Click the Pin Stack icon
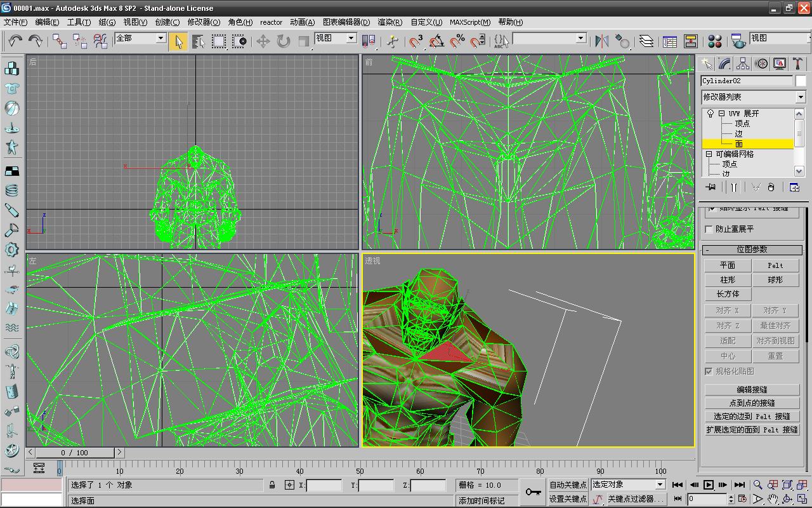Viewport: 812px width, 508px height. [x=710, y=187]
